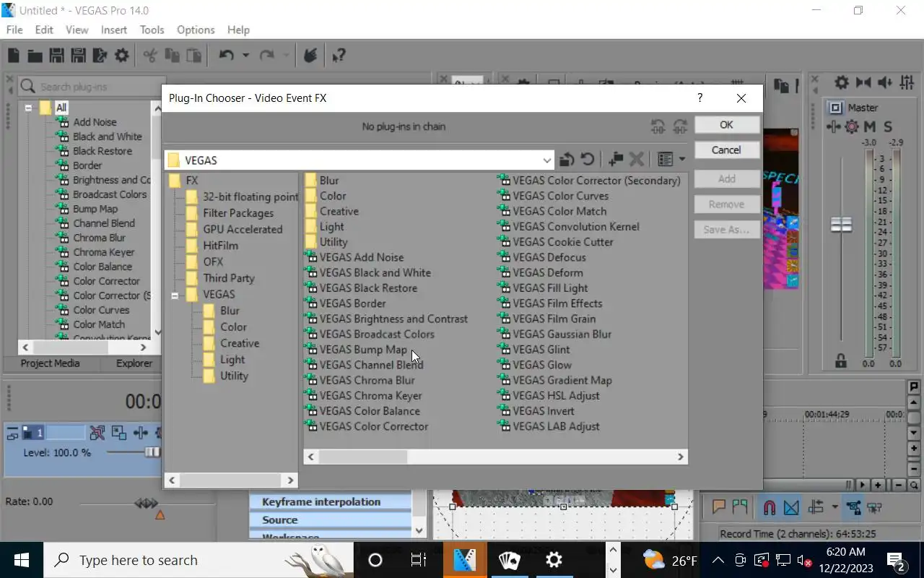Click the Render As icon in toolbar
Image resolution: width=924 pixels, height=578 pixels.
[100, 56]
